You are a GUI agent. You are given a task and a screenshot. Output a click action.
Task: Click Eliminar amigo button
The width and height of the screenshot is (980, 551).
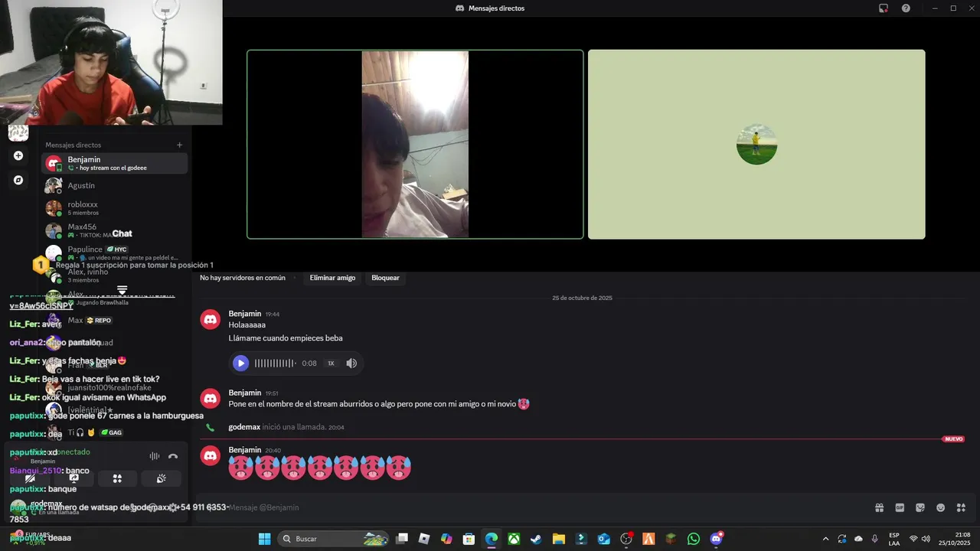tap(332, 278)
